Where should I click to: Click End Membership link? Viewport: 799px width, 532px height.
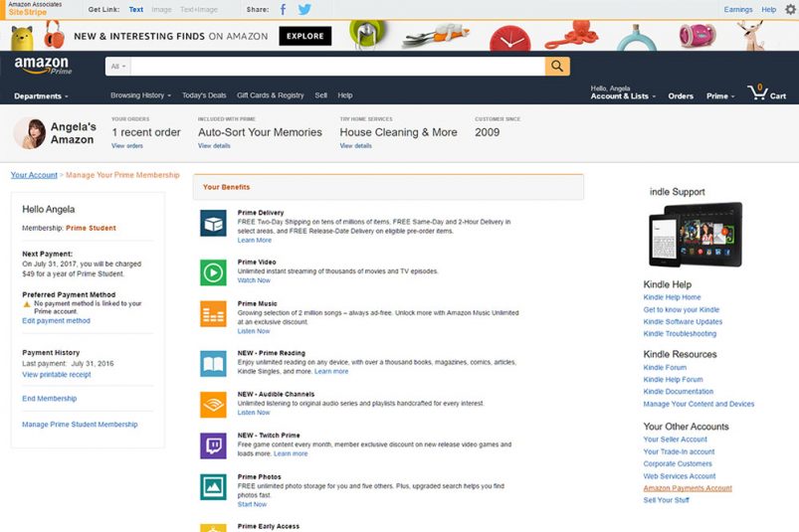click(x=50, y=398)
